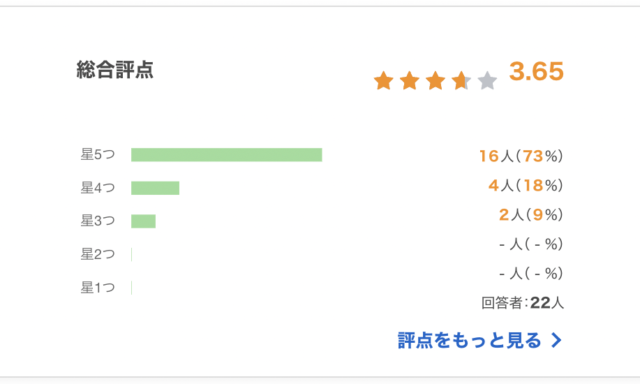Click the 16人(73%) count text
Viewport: 640px width, 384px height.
[521, 156]
